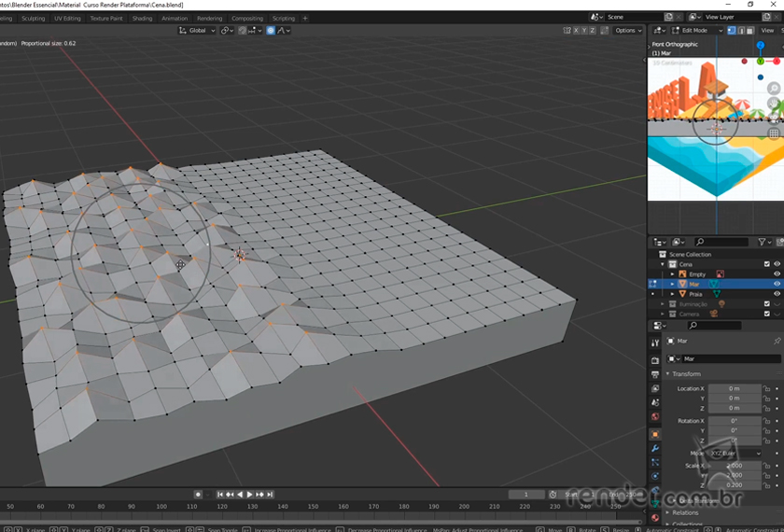Screen dimensions: 784x532
Task: Toggle visibility of Praia object
Action: pyautogui.click(x=777, y=294)
